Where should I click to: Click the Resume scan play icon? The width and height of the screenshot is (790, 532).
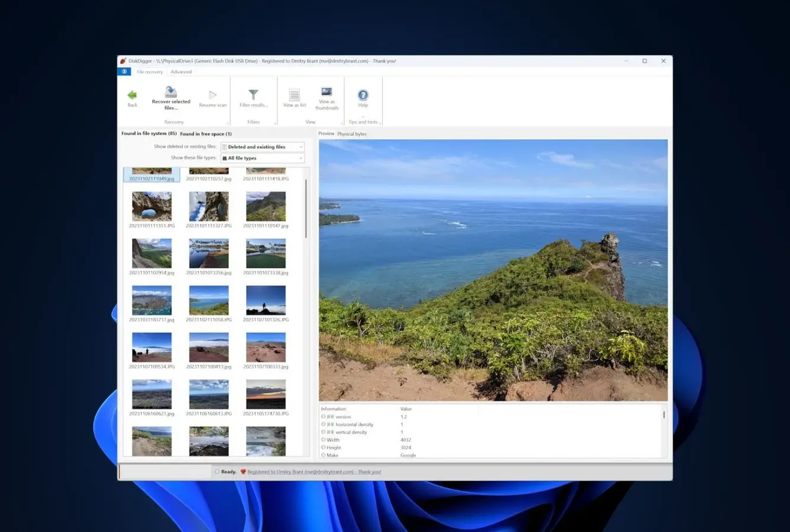[213, 95]
